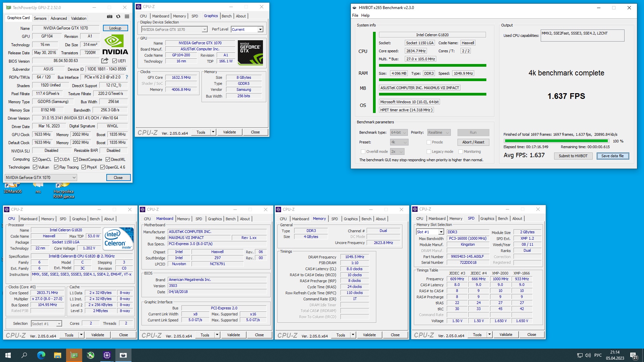The image size is (644, 362).
Task: Open the Help menu in HWBOT x265
Action: click(x=365, y=15)
